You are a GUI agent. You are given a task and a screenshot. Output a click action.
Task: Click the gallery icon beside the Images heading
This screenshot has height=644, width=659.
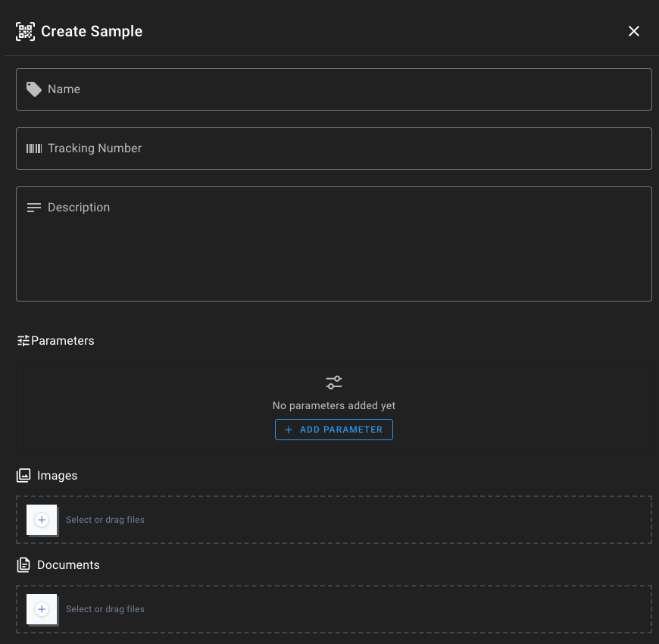pos(24,476)
